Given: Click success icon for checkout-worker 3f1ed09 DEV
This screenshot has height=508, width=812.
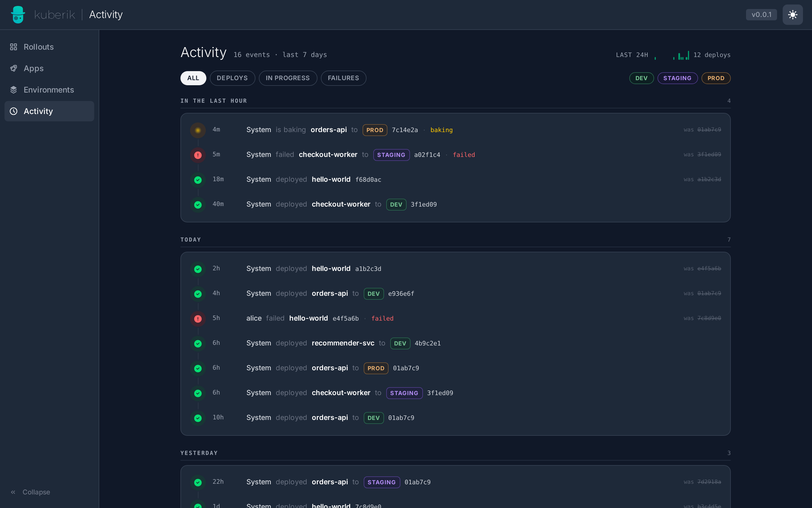Looking at the screenshot, I should point(198,205).
